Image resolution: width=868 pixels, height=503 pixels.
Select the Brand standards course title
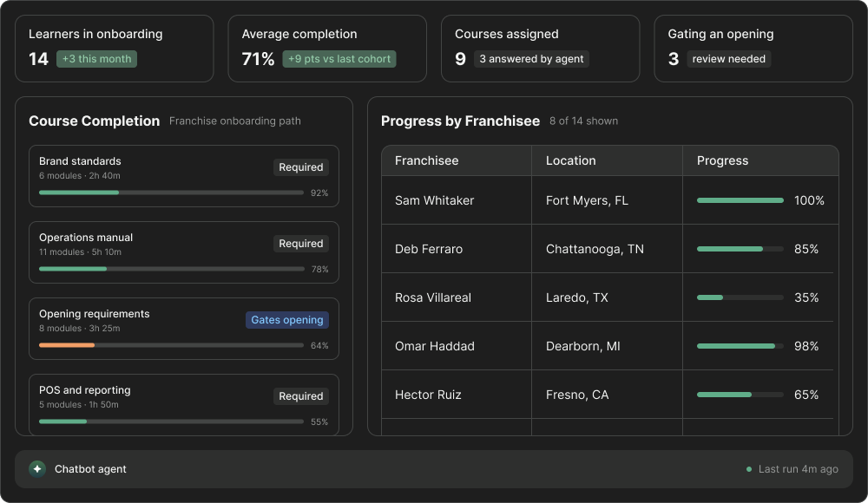pos(80,161)
